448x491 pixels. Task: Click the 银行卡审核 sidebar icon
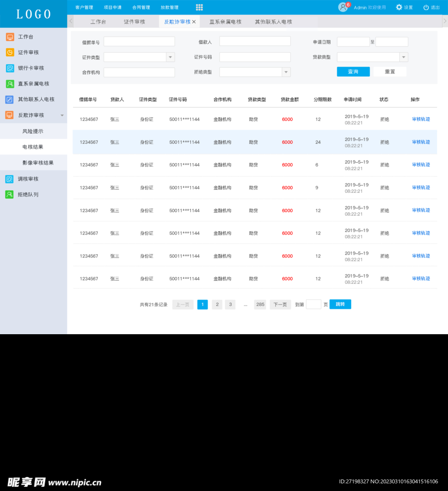click(x=9, y=68)
